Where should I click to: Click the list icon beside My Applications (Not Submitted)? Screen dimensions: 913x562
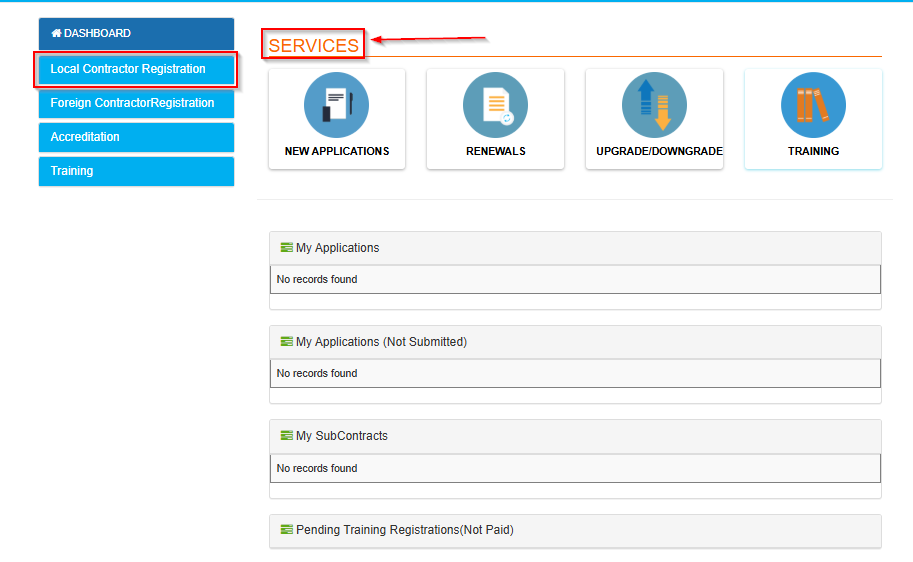(286, 341)
